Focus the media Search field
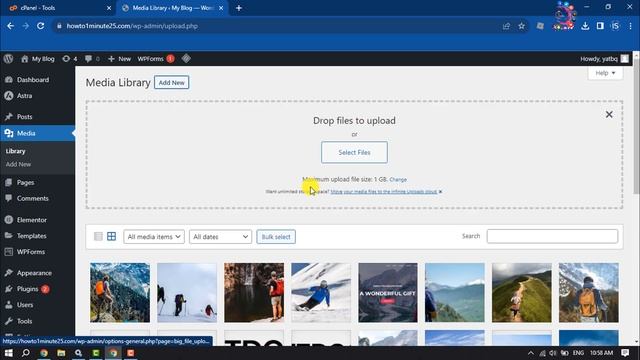Viewport: 640px width, 360px height. pos(552,236)
